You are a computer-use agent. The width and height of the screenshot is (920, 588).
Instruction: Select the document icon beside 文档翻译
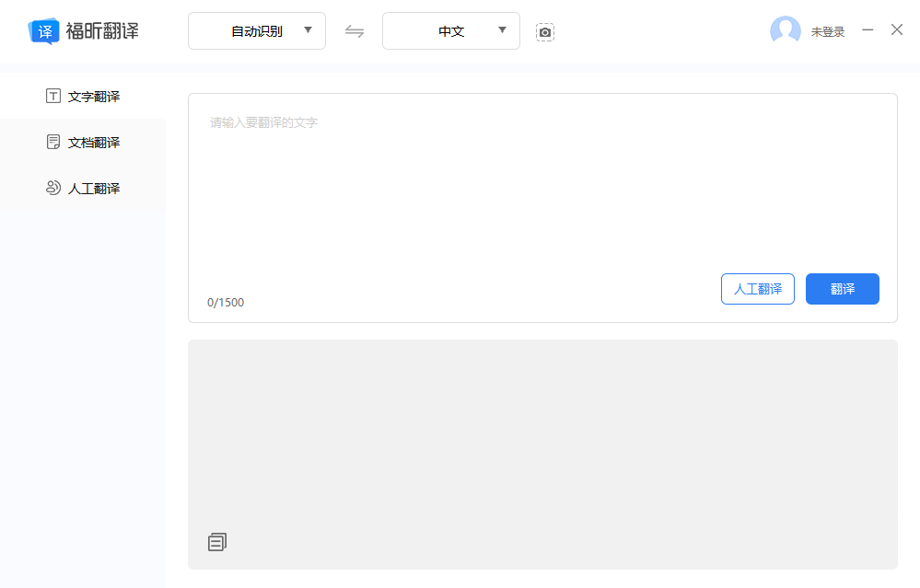click(52, 142)
